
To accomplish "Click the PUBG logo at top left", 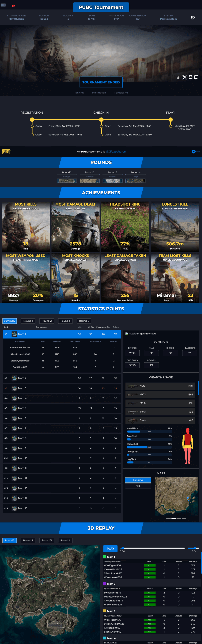I will click(3, 5).
